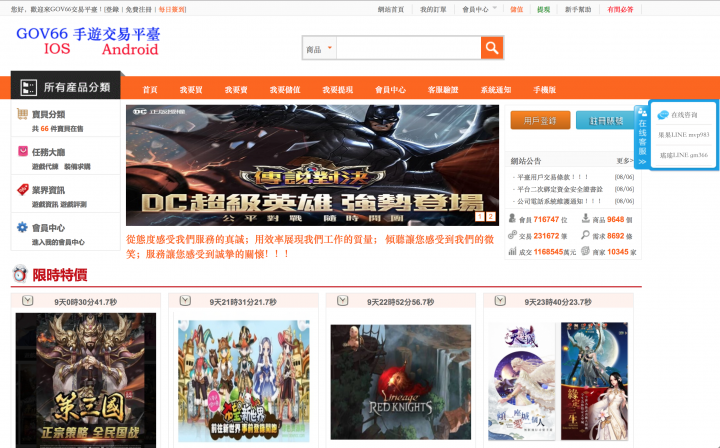This screenshot has width=720, height=448.
Task: Click the 我的訂單 top bar link
Action: 433,9
